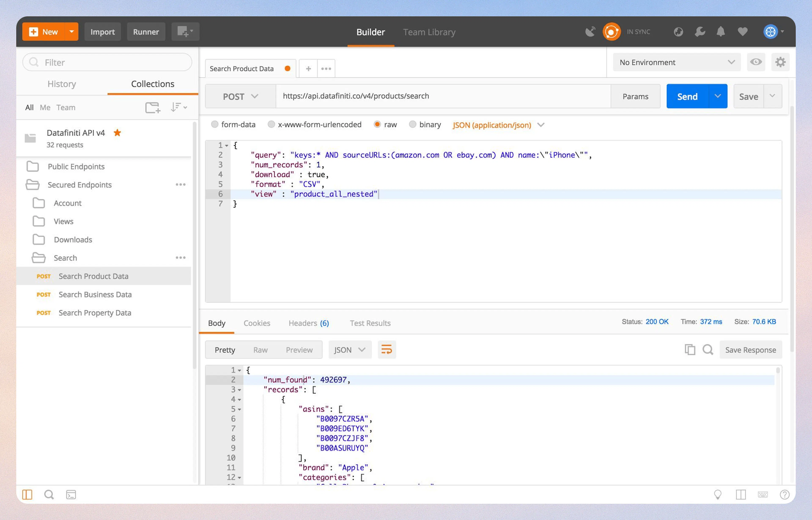Open settings via the wrench icon
This screenshot has height=520, width=812.
700,32
